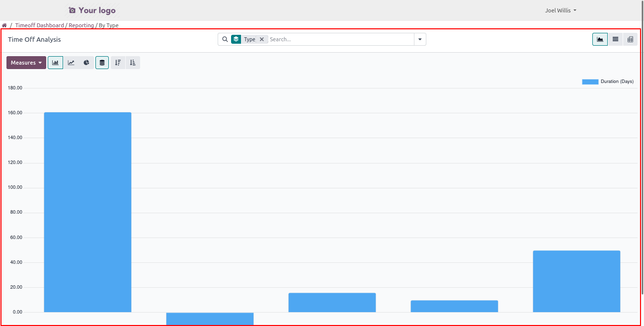This screenshot has height=326, width=644.
Task: Click the search magnifier icon
Action: click(x=225, y=39)
